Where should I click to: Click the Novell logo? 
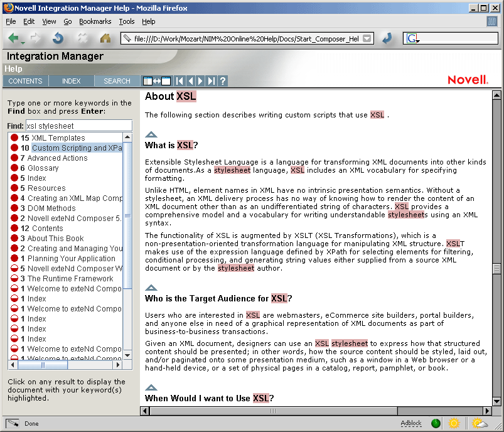click(x=468, y=80)
